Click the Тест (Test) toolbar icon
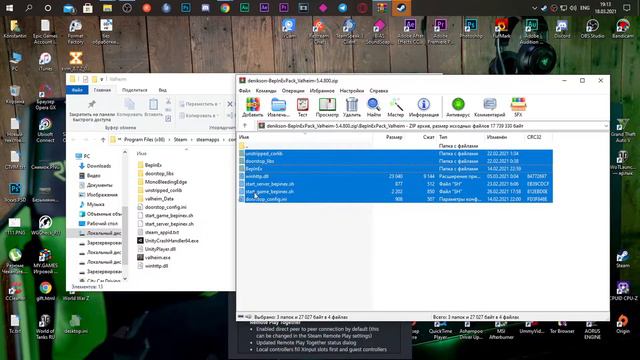 [x=302, y=107]
